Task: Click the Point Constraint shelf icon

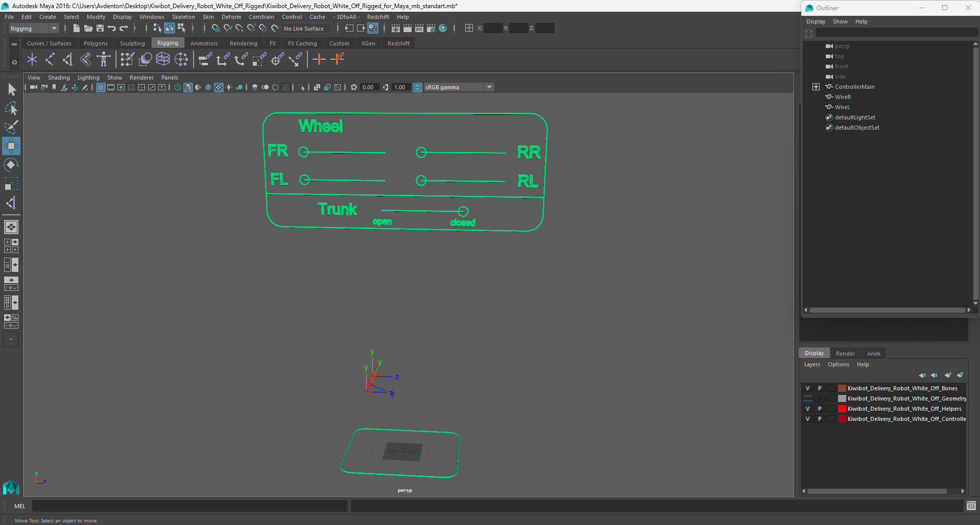Action: pos(223,59)
